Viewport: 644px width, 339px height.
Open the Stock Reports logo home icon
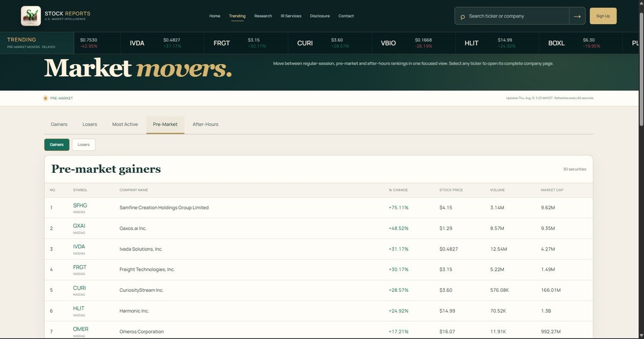(x=31, y=16)
